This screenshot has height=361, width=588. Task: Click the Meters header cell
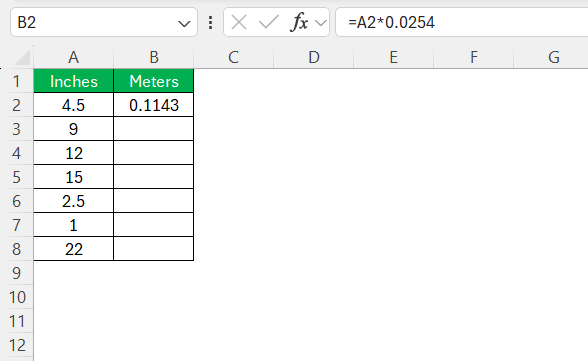click(x=154, y=81)
